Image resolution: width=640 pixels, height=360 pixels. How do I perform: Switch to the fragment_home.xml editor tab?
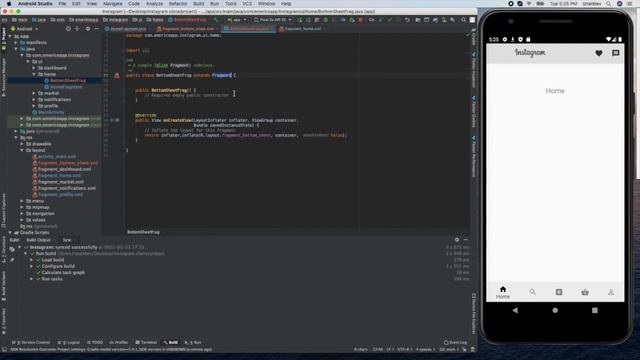point(302,29)
